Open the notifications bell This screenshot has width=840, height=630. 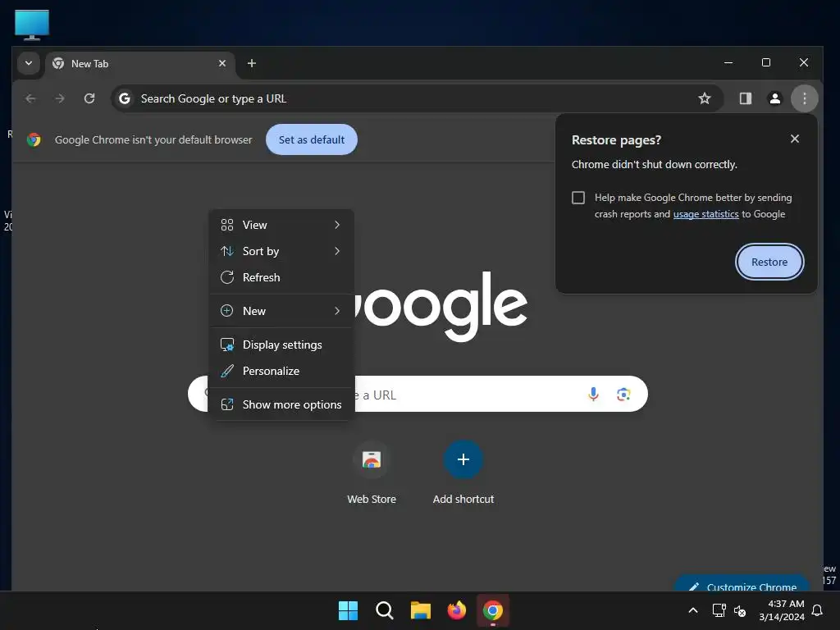pyautogui.click(x=818, y=610)
